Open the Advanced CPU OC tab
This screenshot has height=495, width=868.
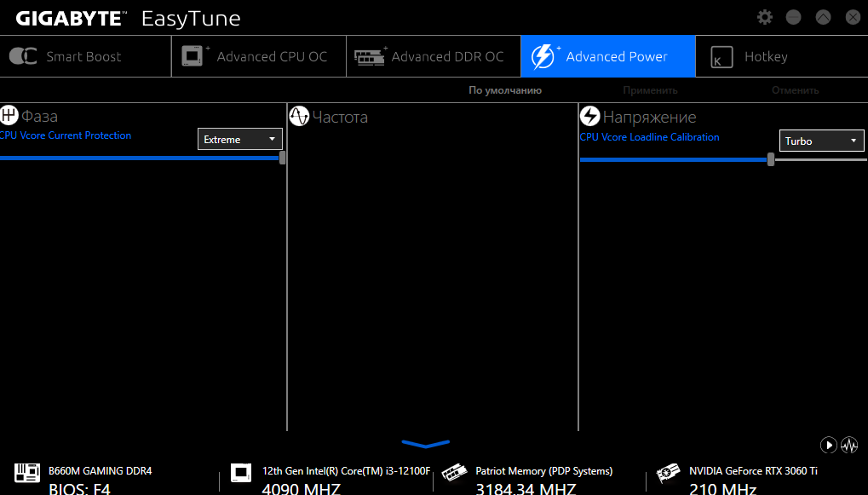(x=259, y=56)
